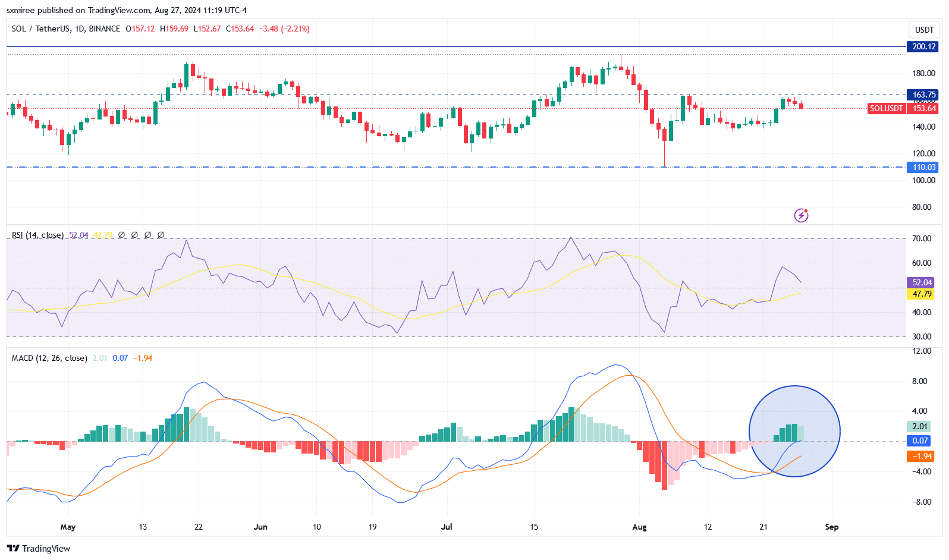Click the green 2.01 tag on MACD axis
Viewport: 949px width, 560px height.
point(920,426)
